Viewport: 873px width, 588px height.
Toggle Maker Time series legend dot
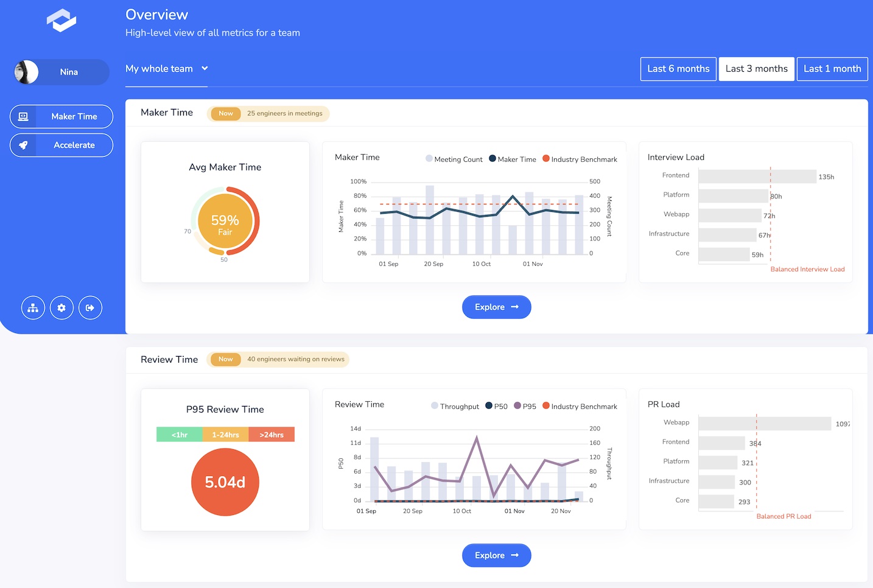tap(492, 159)
